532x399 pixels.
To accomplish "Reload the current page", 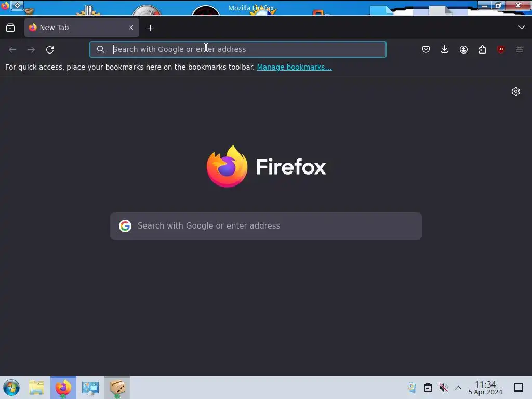I will [x=50, y=49].
